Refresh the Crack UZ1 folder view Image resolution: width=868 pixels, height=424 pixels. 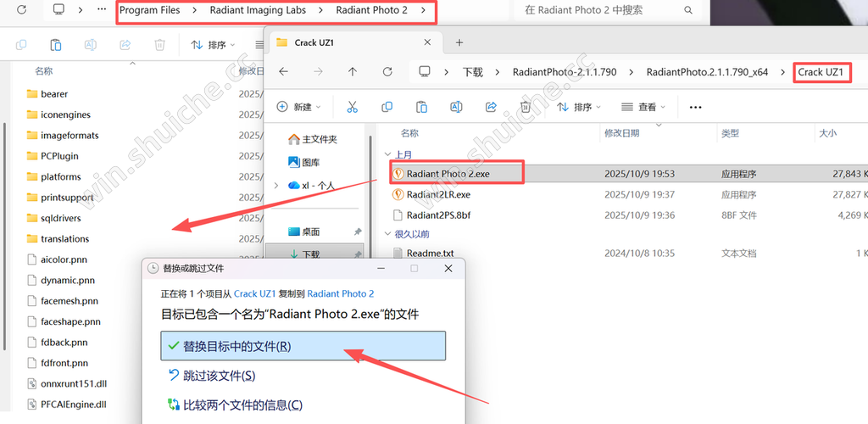(387, 72)
